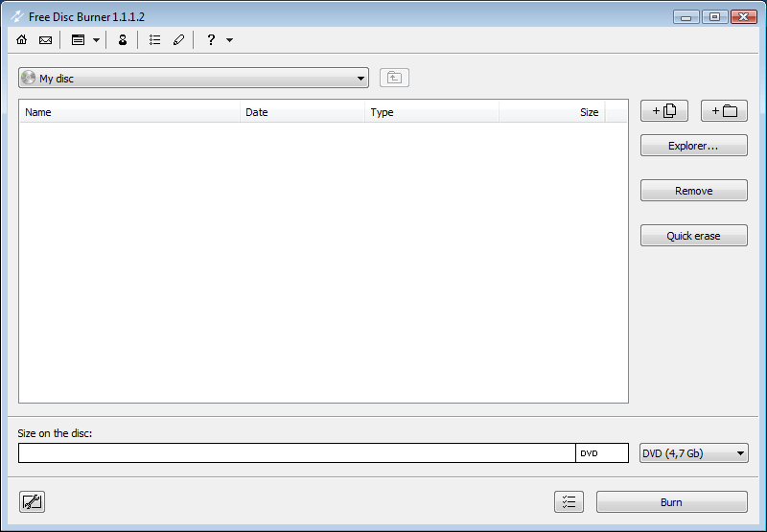
Task: Click the envelope email icon
Action: pyautogui.click(x=45, y=39)
